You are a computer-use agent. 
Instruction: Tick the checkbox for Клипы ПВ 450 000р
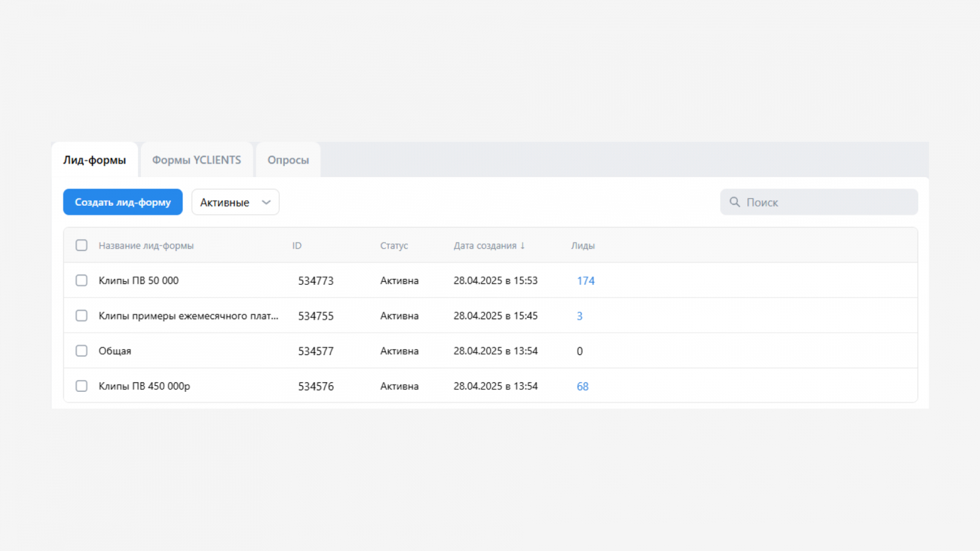click(x=81, y=386)
